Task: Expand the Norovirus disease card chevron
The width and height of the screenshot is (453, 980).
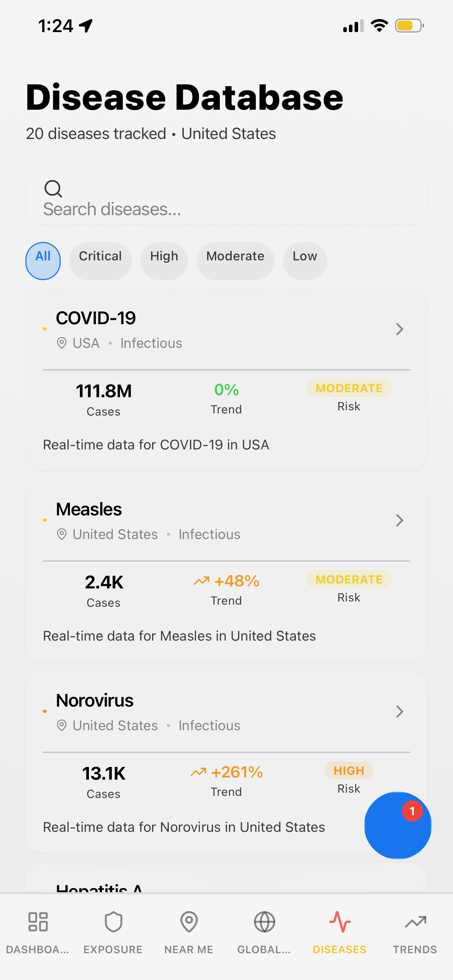Action: pos(399,712)
